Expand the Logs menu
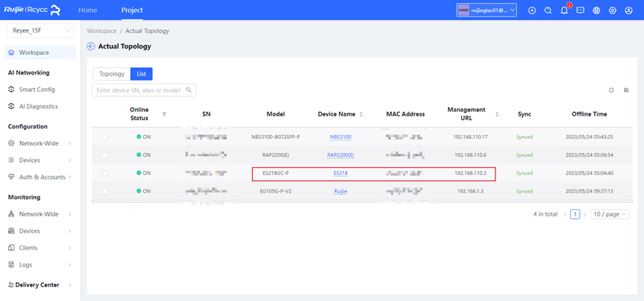 tap(70, 265)
